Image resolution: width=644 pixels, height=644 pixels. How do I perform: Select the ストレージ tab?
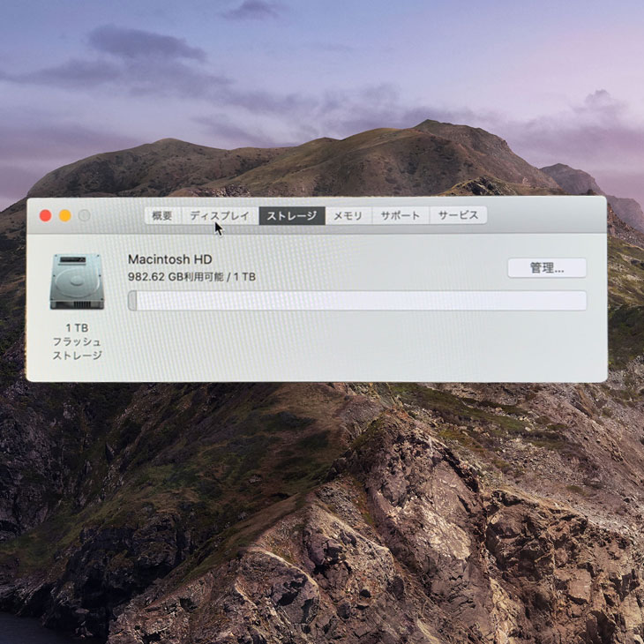292,215
